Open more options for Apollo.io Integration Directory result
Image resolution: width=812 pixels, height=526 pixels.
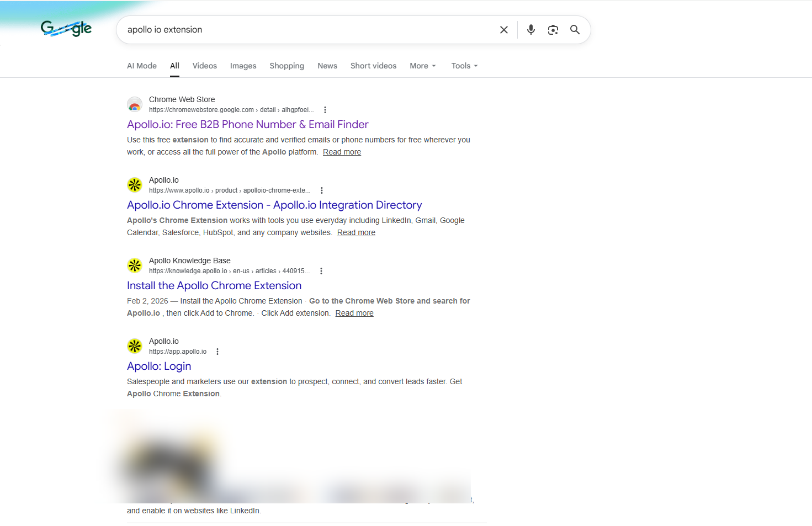click(322, 190)
